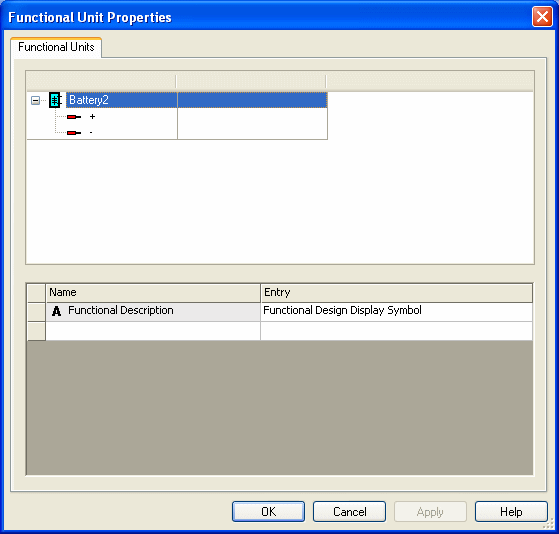559x534 pixels.
Task: Select the - pin tree item
Action: click(x=91, y=133)
